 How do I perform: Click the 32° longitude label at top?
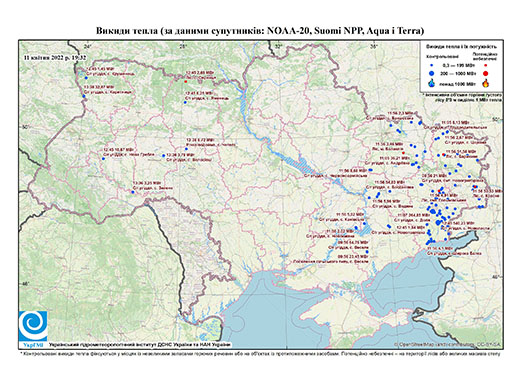tap(278, 46)
